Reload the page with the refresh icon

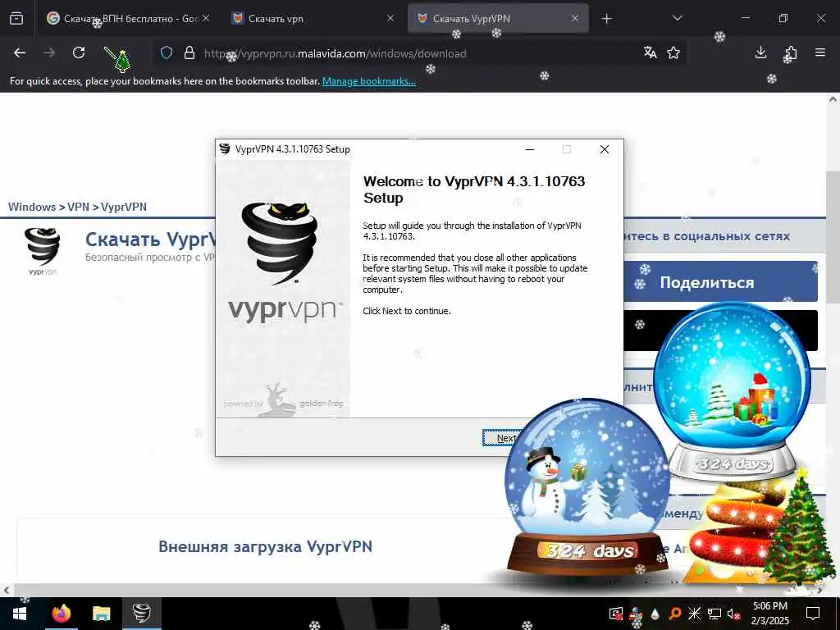click(79, 52)
